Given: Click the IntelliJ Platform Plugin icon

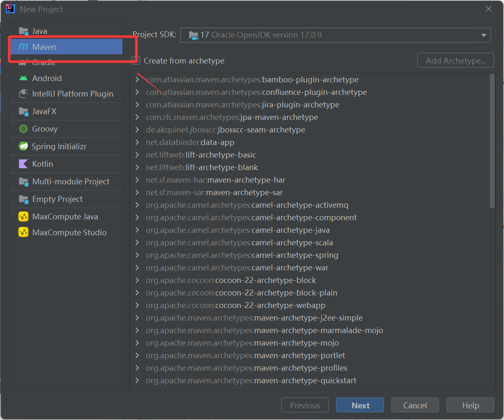Looking at the screenshot, I should pos(23,94).
